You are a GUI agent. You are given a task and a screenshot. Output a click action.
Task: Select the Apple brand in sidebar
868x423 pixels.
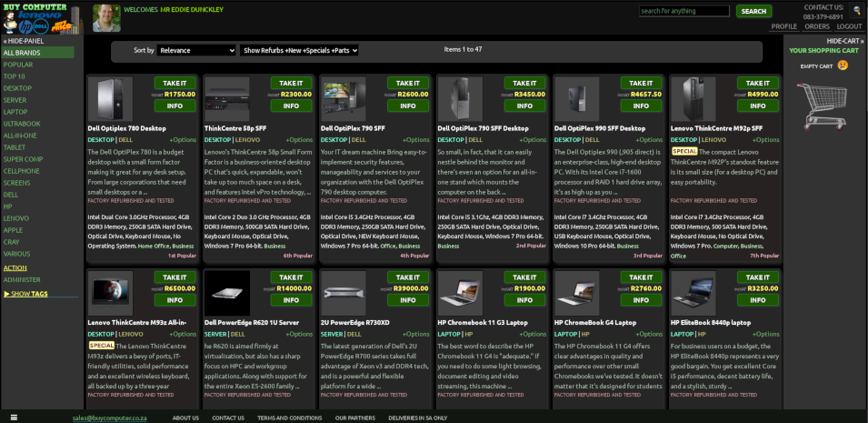[14, 230]
